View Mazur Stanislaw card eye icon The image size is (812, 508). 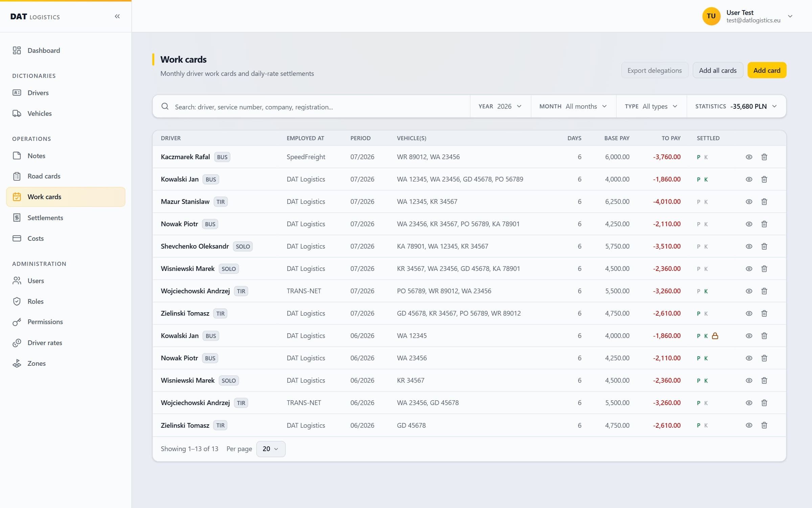point(749,202)
